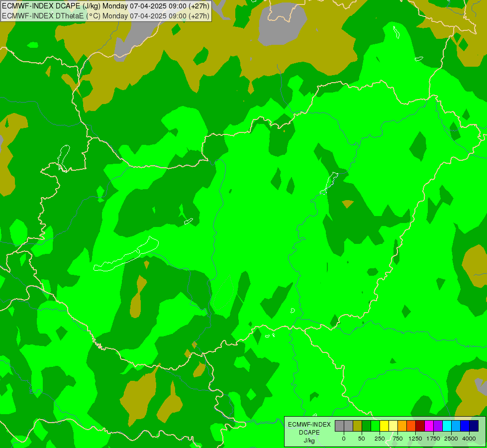
Task: Click the magenta legend swatch
Action: tap(429, 426)
